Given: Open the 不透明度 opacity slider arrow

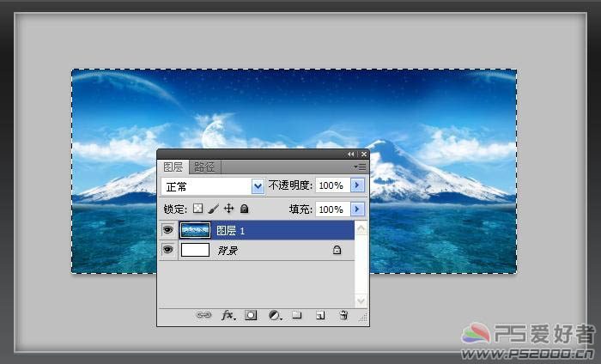Looking at the screenshot, I should (x=358, y=185).
